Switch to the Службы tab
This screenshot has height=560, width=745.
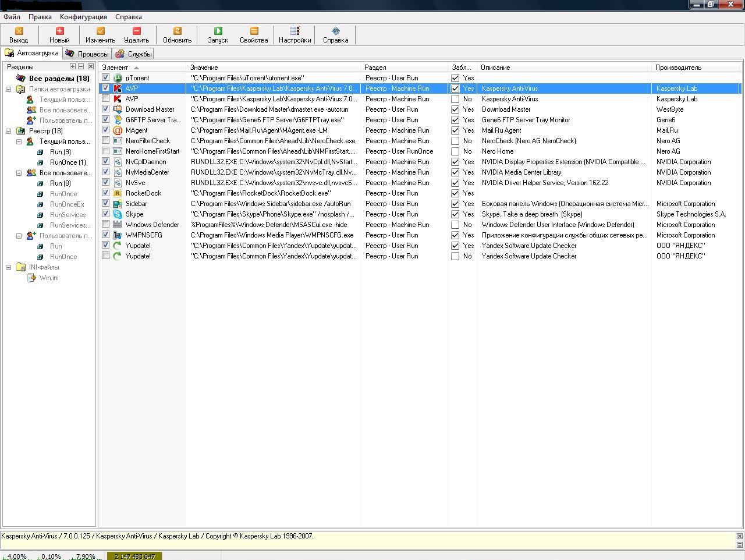(134, 54)
